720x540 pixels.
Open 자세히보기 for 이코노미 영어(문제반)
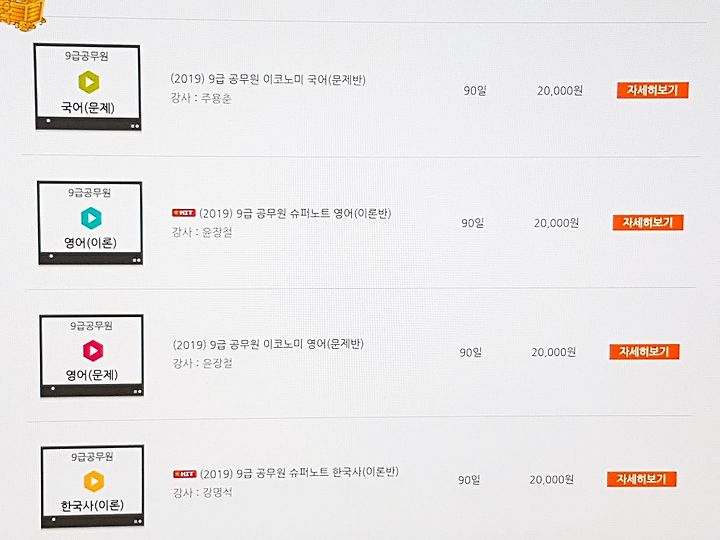tap(644, 352)
